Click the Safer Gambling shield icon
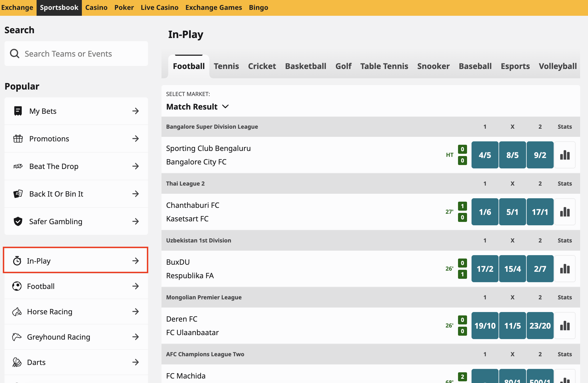Image resolution: width=588 pixels, height=383 pixels. tap(18, 221)
